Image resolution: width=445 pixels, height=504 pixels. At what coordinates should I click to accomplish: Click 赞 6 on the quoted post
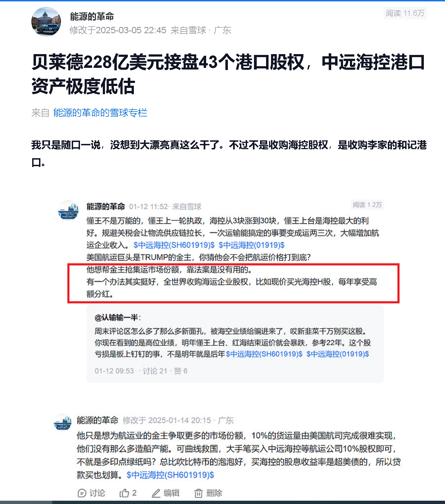181,371
